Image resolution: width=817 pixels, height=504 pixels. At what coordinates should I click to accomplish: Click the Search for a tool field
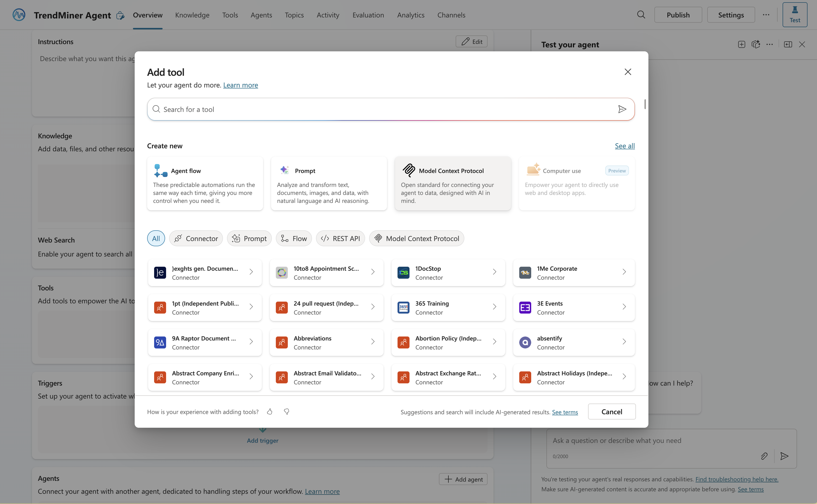coord(391,109)
